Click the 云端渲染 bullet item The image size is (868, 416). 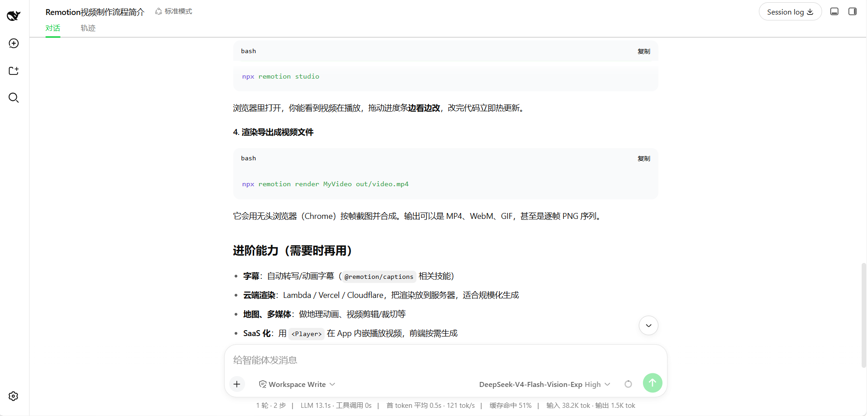tap(381, 295)
